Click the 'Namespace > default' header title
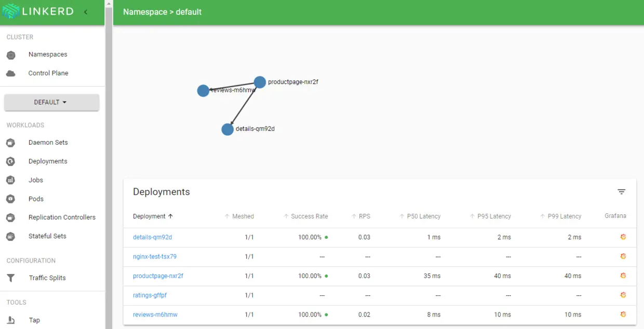Viewport: 644px width, 329px height. pos(162,12)
